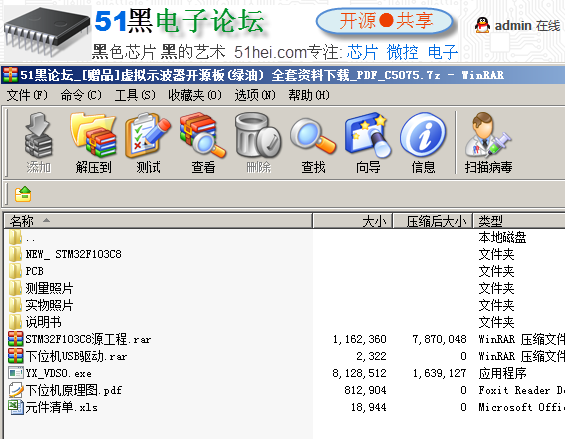Click the PCB folder icon
565x439 pixels.
(15, 271)
